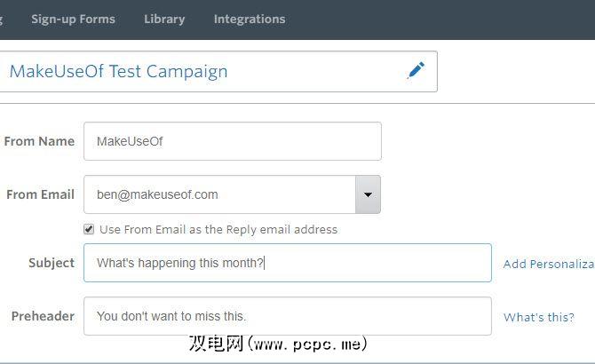
Task: Click the From Name field label
Action: [x=39, y=141]
